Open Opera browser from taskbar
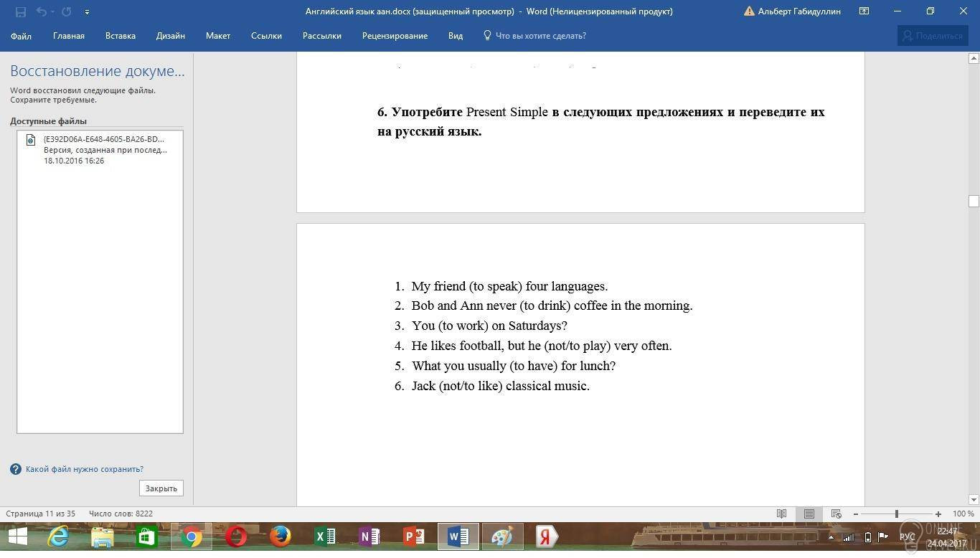The width and height of the screenshot is (980, 558). [x=235, y=536]
